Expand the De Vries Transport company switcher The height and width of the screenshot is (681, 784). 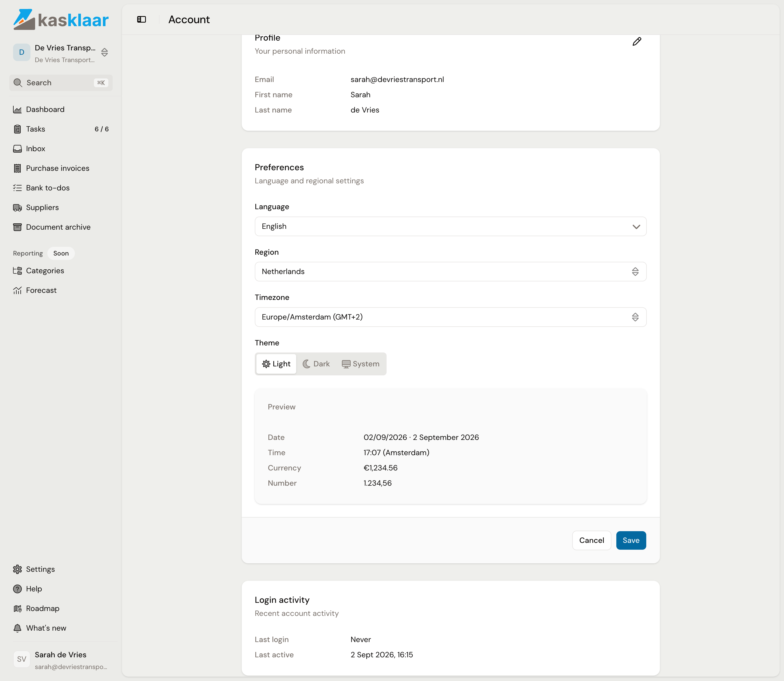[x=61, y=53]
